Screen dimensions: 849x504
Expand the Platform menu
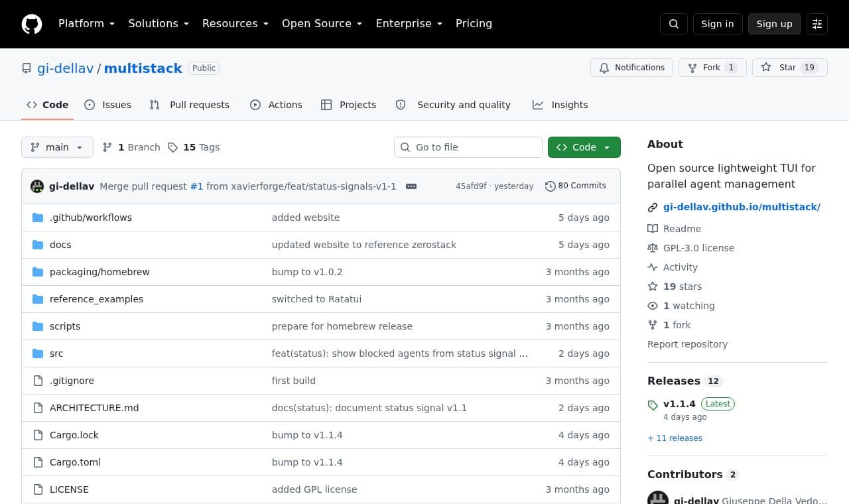[x=87, y=24]
